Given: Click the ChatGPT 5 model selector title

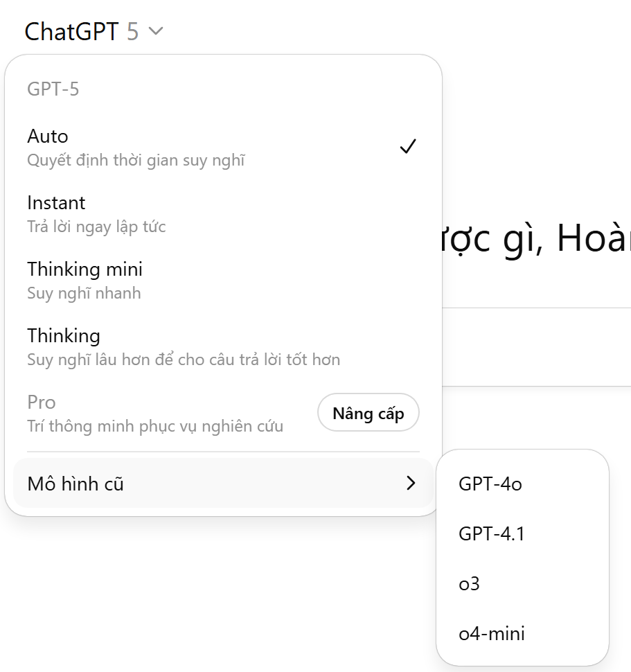Looking at the screenshot, I should (81, 31).
